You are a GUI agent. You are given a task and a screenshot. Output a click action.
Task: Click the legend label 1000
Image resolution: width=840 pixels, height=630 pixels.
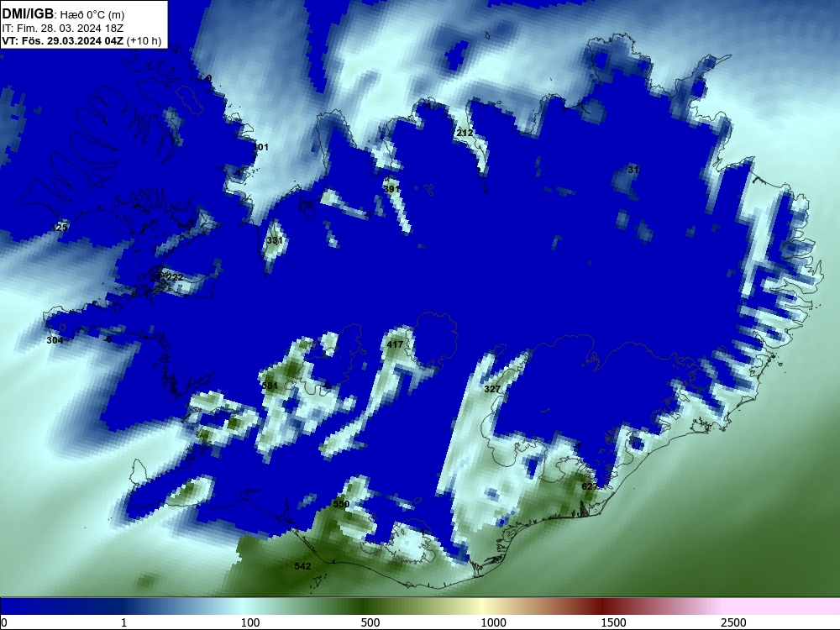tap(493, 622)
